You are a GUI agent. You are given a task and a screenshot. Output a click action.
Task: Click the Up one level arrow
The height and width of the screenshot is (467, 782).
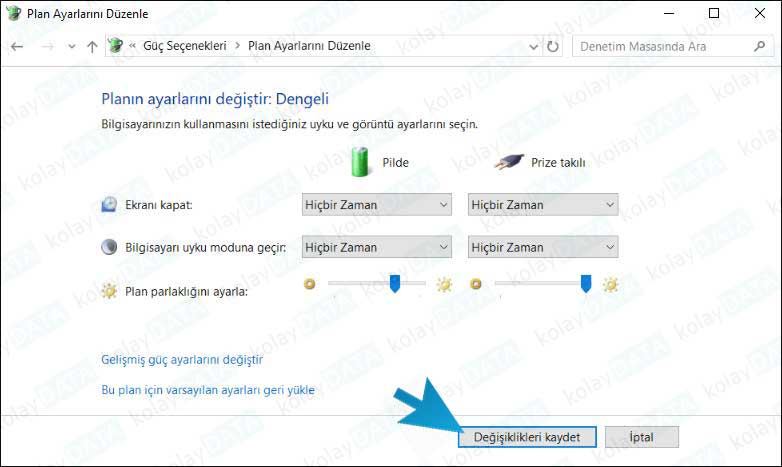[92, 46]
